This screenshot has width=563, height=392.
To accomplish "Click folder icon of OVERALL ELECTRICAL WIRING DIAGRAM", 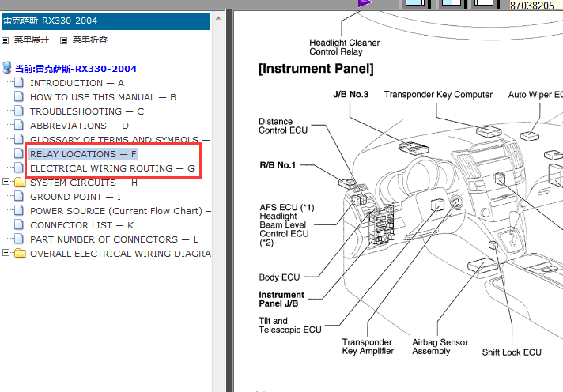I will point(20,254).
